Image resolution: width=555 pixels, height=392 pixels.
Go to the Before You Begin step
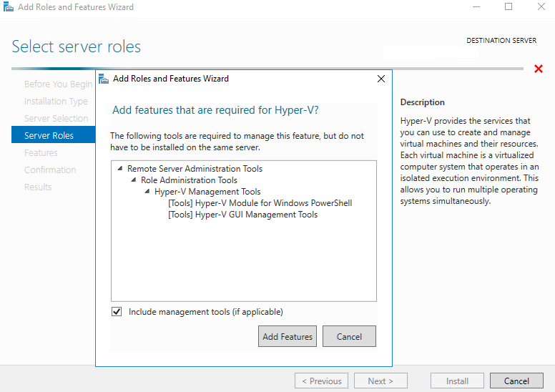point(58,84)
